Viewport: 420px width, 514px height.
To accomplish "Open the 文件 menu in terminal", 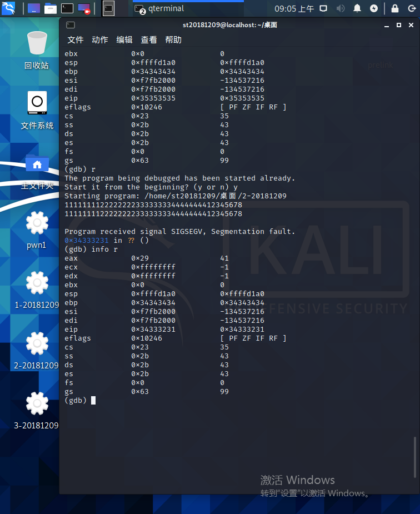I will (76, 39).
